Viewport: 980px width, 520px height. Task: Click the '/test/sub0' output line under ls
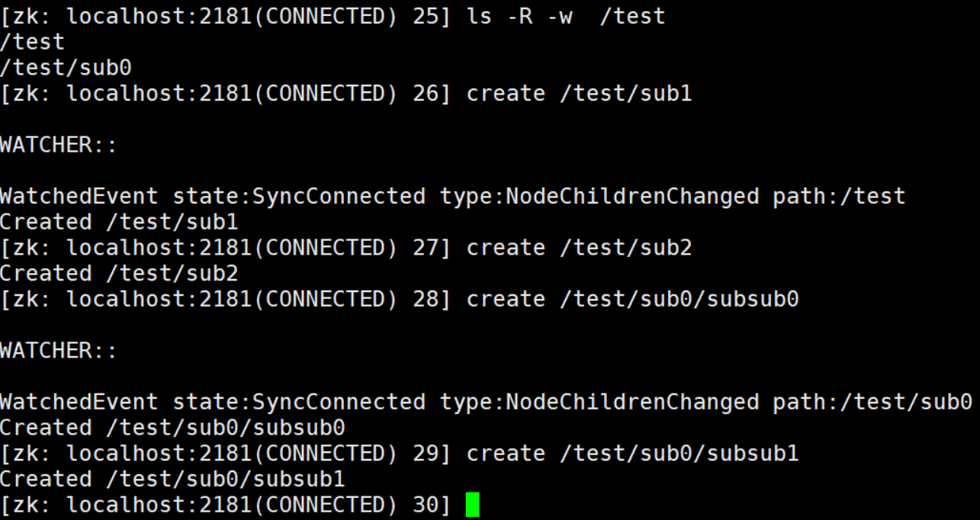click(66, 68)
